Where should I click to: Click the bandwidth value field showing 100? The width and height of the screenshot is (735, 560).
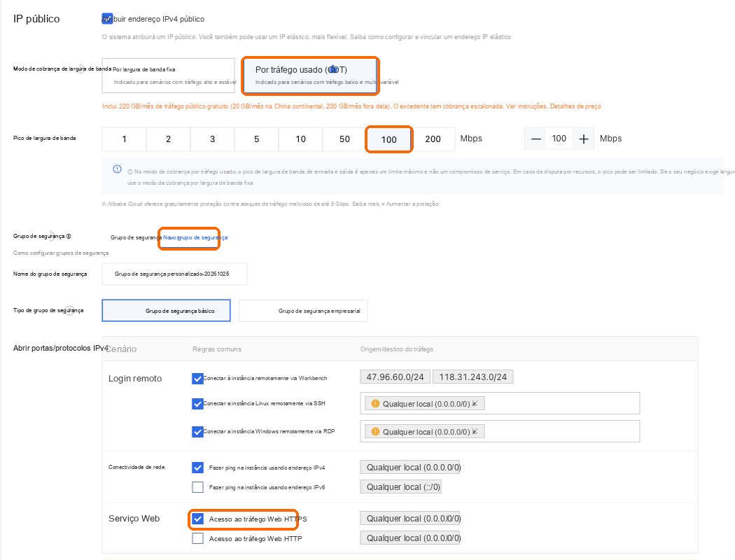pos(559,139)
